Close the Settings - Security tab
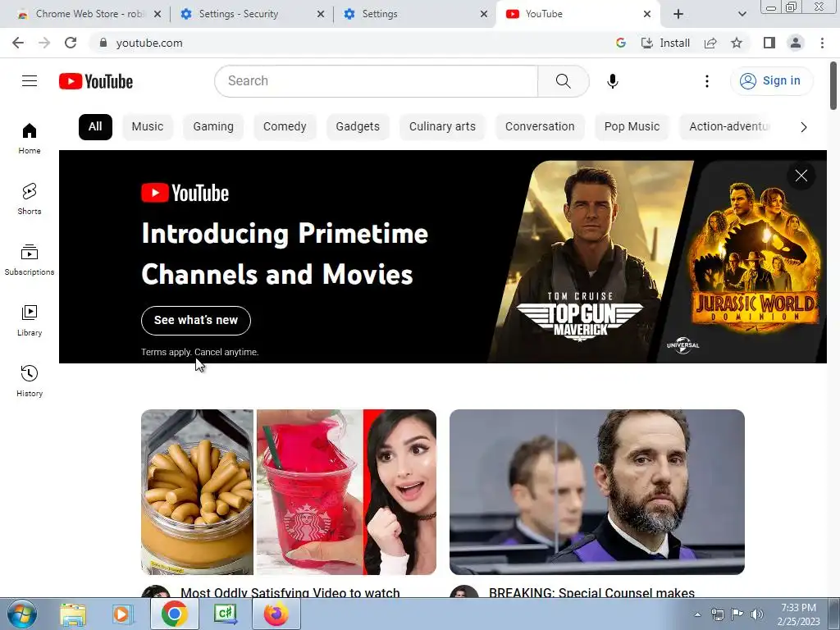 click(x=321, y=14)
